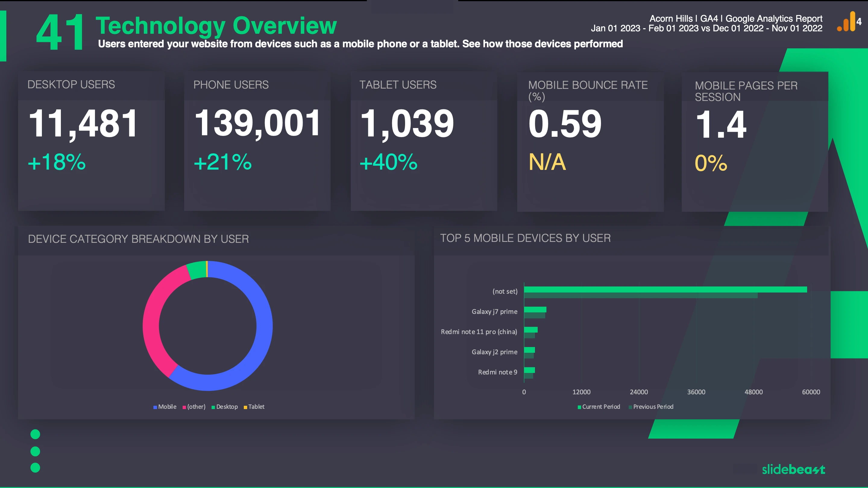Click the Acorn Hills GA4 report title

tap(736, 18)
